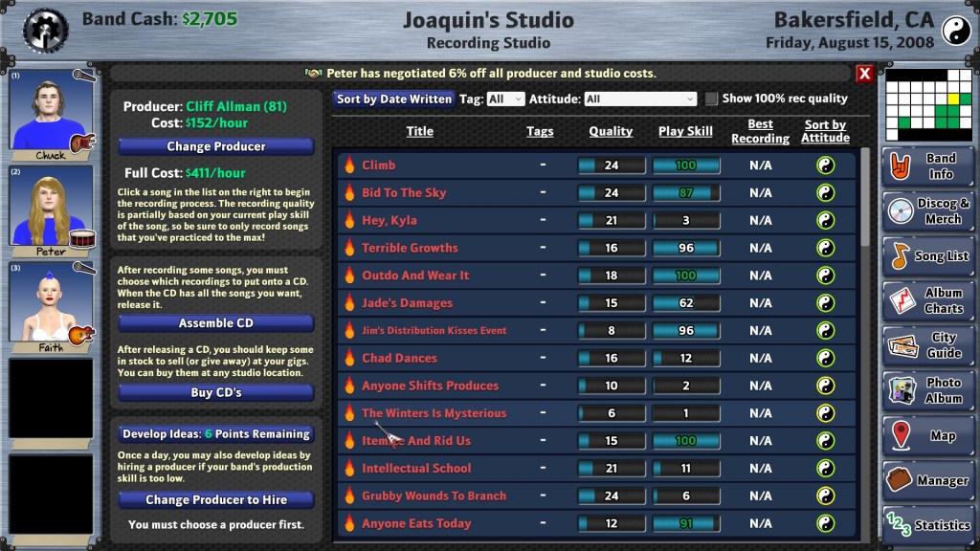The image size is (980, 551).
Task: Click the gear icon in top-left corner
Action: point(45,30)
